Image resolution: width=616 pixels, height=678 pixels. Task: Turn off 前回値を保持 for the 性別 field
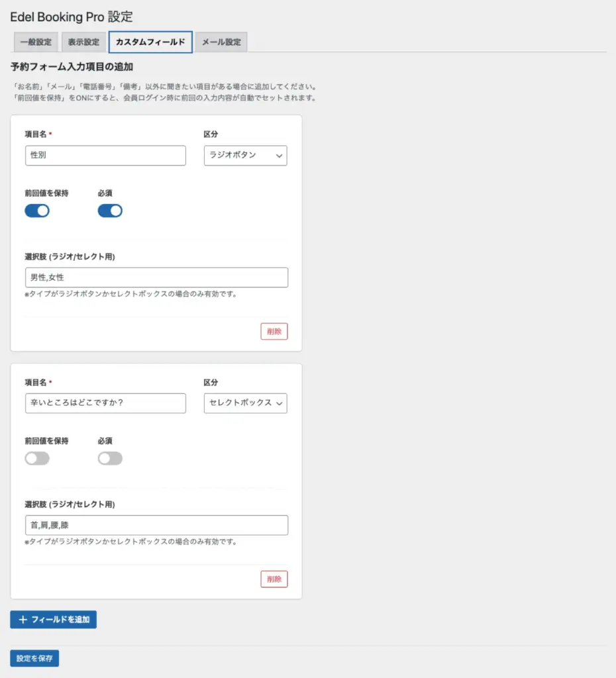37,211
